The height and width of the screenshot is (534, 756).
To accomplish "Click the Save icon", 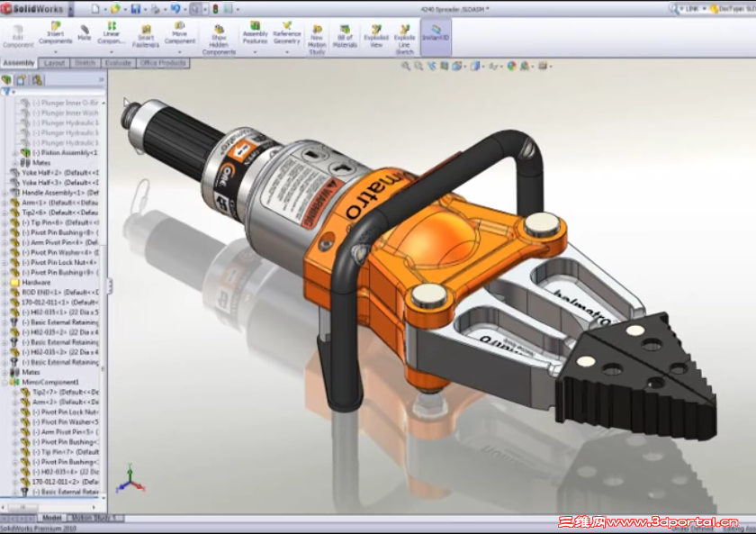I will coord(136,9).
